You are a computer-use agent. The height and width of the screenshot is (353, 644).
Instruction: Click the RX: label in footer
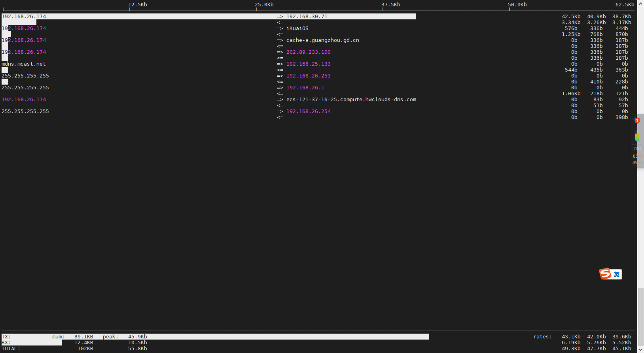[6, 342]
